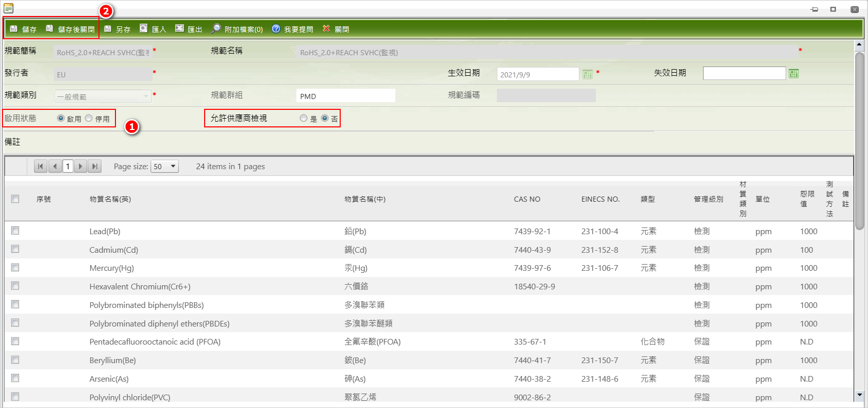Click the scrollbar up arrow
This screenshot has height=408, width=868.
(859, 45)
